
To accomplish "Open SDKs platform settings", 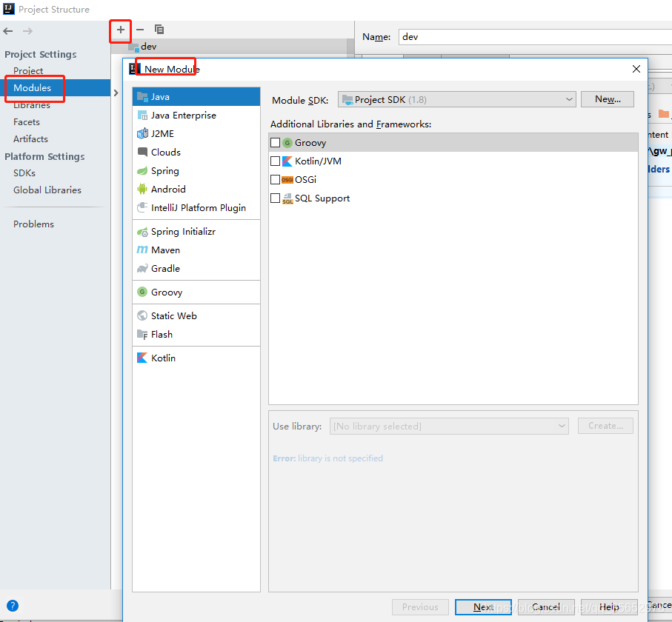I will tap(24, 173).
